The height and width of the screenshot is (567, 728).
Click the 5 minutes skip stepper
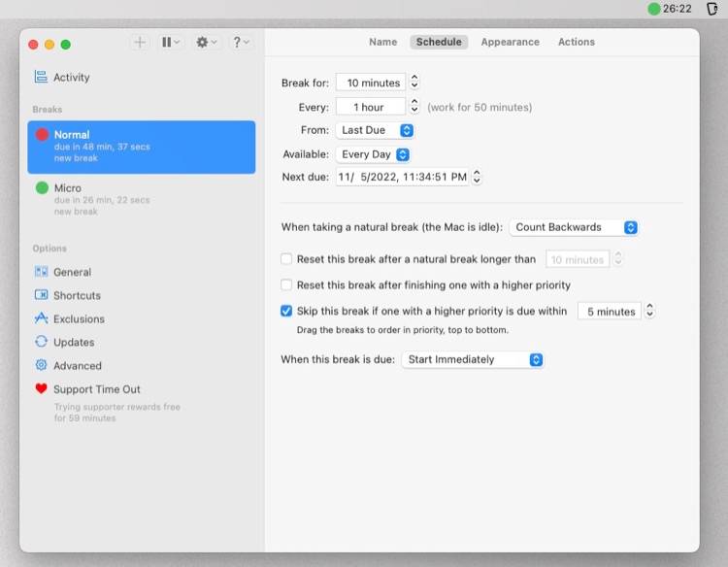click(650, 311)
